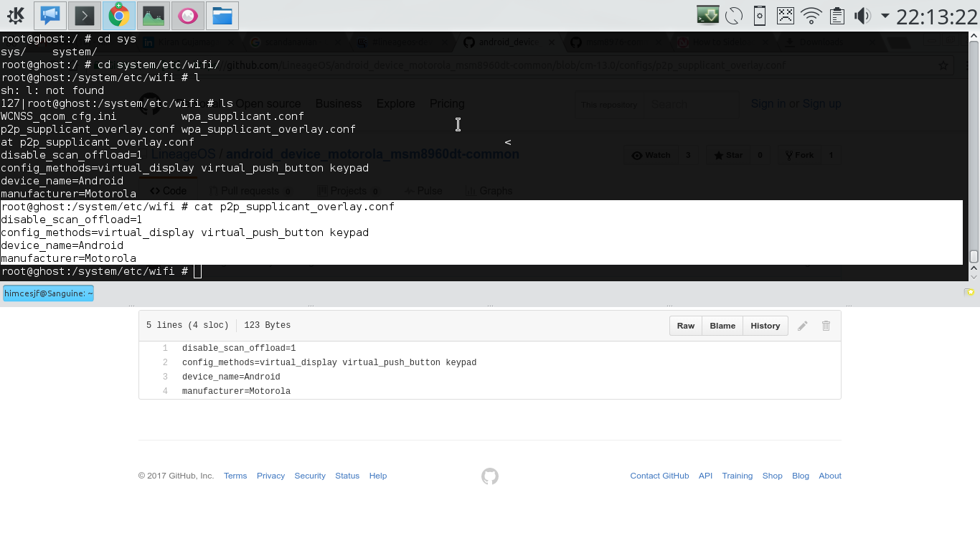Image resolution: width=980 pixels, height=551 pixels.
Task: Open the file History button
Action: pos(765,326)
